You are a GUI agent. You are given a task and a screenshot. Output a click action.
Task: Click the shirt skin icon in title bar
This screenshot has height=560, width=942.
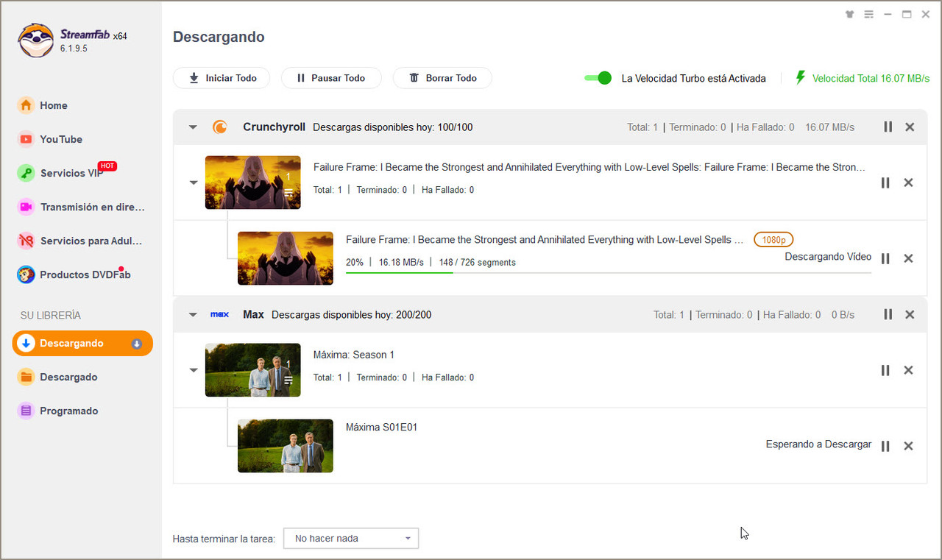pyautogui.click(x=850, y=14)
